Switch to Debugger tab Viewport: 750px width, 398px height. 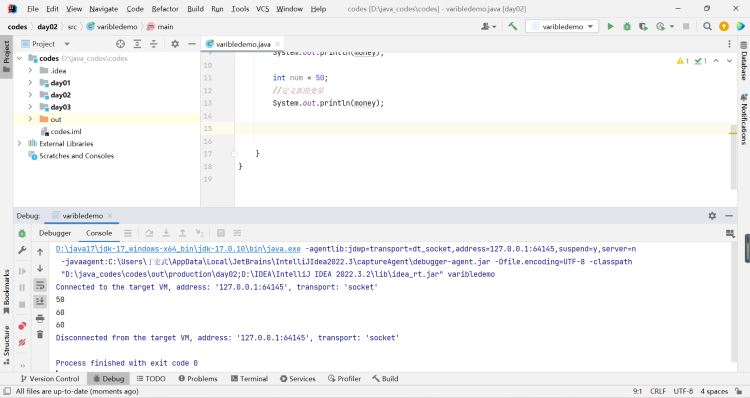[55, 233]
